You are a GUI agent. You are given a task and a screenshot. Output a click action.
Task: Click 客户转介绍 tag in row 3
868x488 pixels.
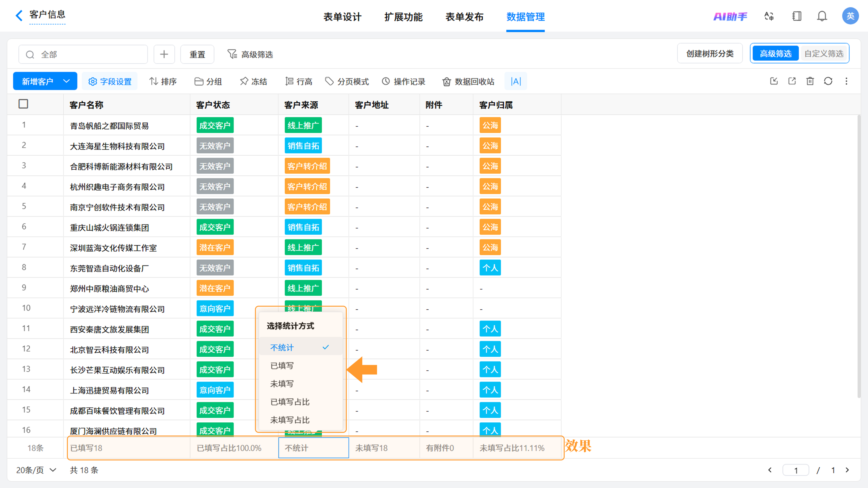[x=307, y=166]
